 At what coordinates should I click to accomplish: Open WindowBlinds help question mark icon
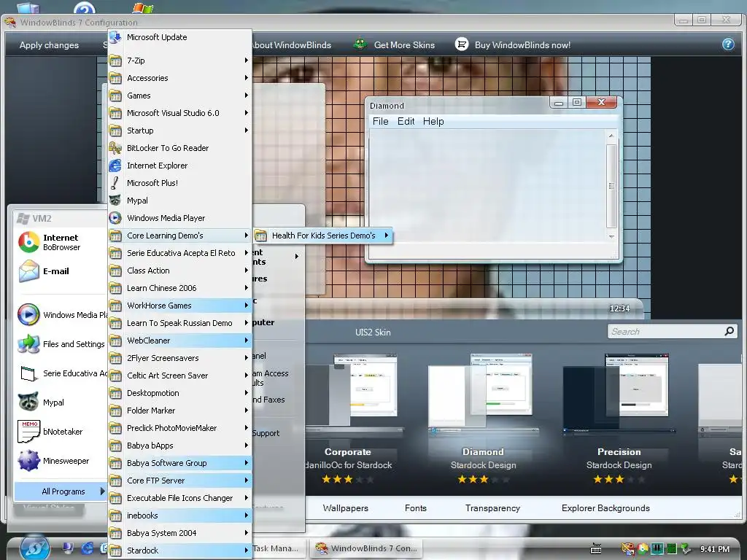click(x=728, y=44)
